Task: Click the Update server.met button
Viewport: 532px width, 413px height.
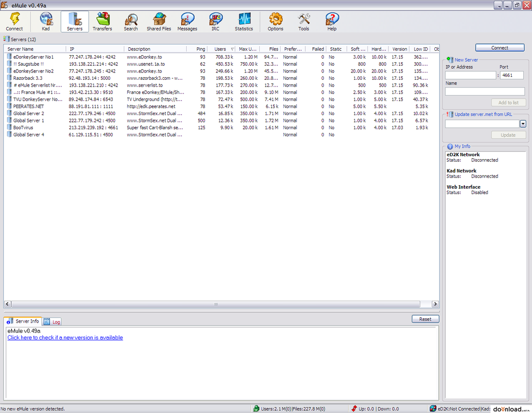Action: (509, 135)
